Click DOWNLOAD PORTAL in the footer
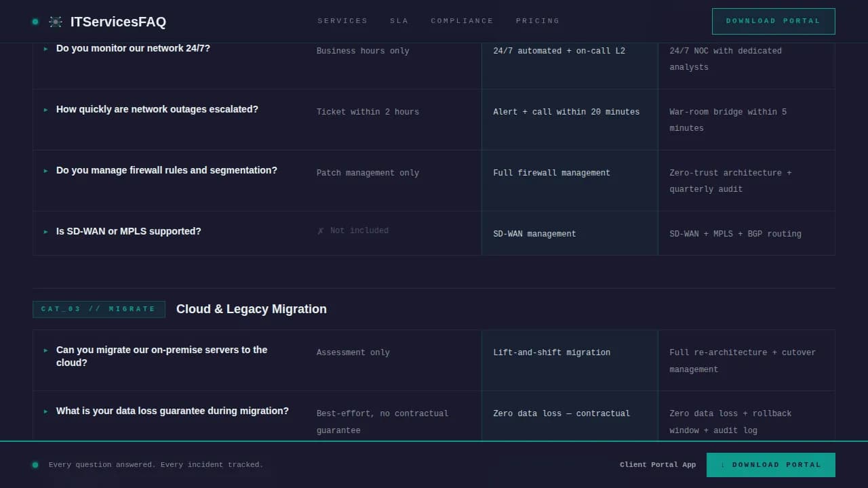Image resolution: width=868 pixels, height=488 pixels. [771, 465]
